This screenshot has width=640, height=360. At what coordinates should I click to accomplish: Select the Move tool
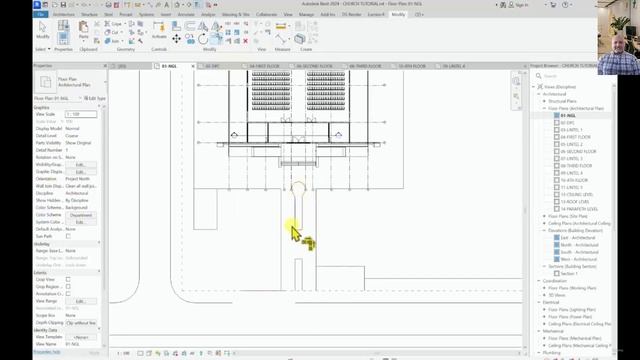click(176, 39)
